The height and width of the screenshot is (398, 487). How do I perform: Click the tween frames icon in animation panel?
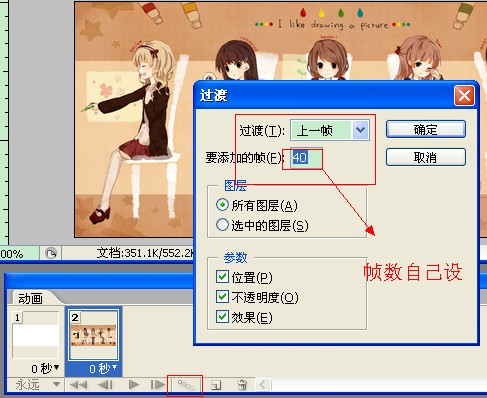tap(185, 385)
